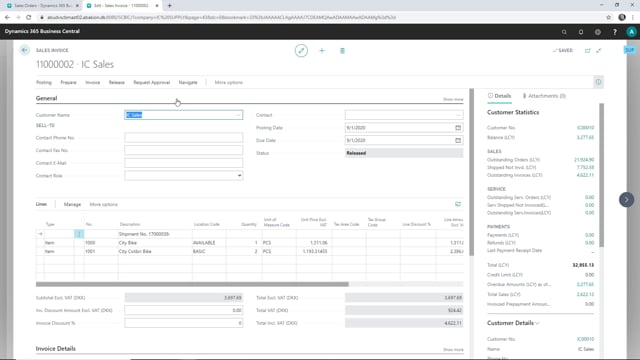Viewport: 640px width, 360px height.
Task: Show More options in action bar
Action: (x=229, y=82)
